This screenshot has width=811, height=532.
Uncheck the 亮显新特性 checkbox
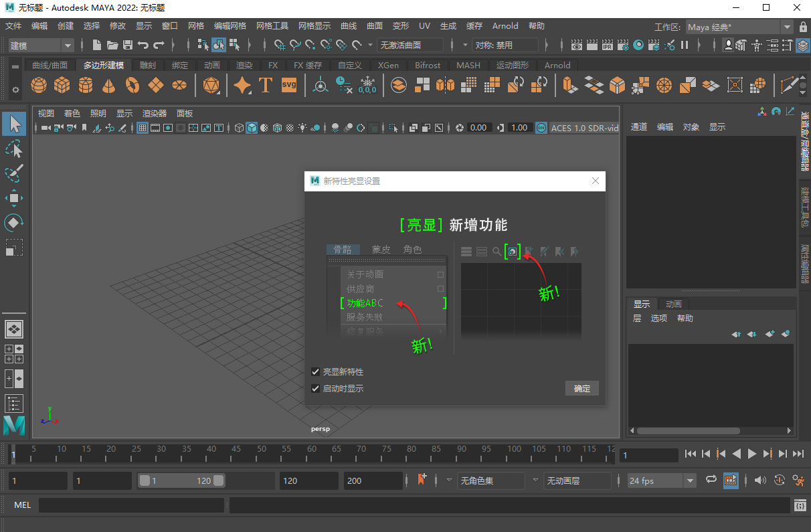(x=316, y=371)
